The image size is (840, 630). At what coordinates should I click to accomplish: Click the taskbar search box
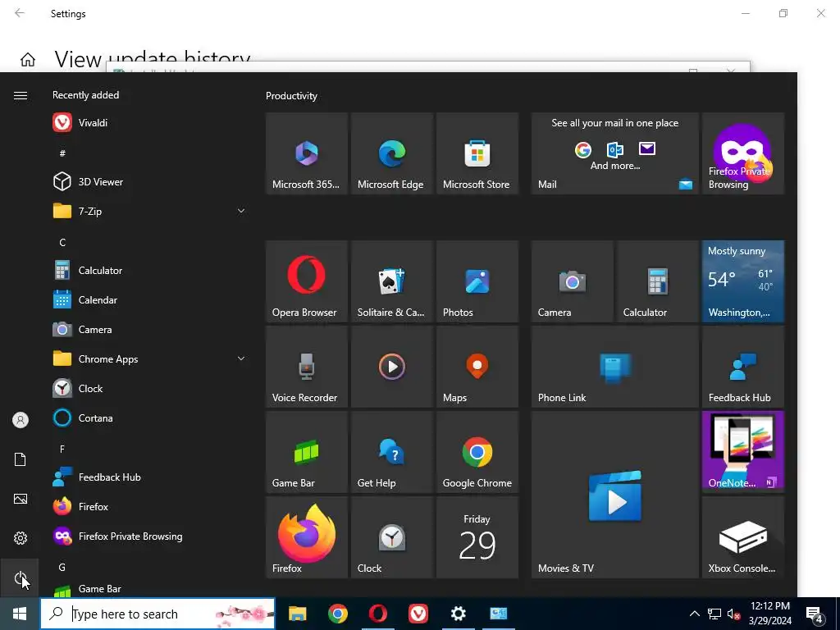point(157,614)
